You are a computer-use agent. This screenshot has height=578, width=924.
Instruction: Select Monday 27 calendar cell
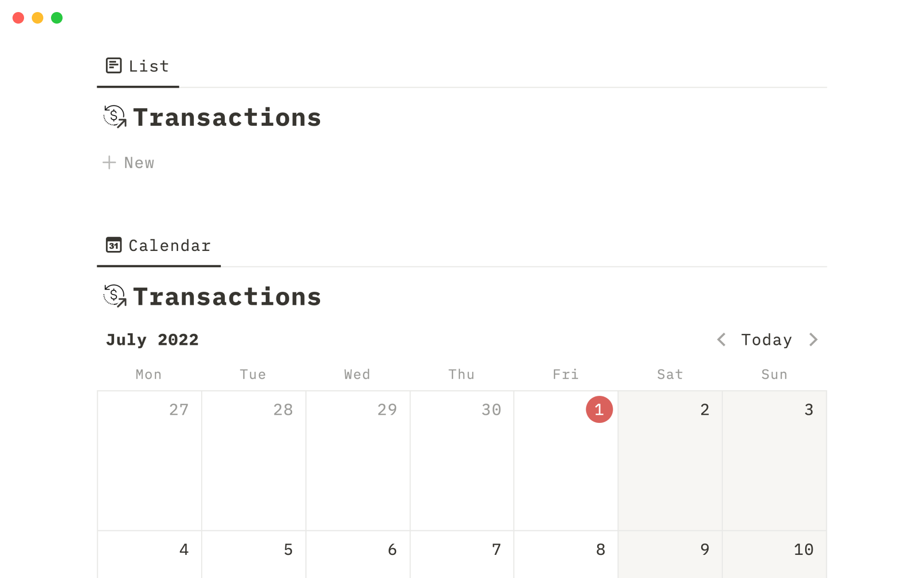[149, 460]
